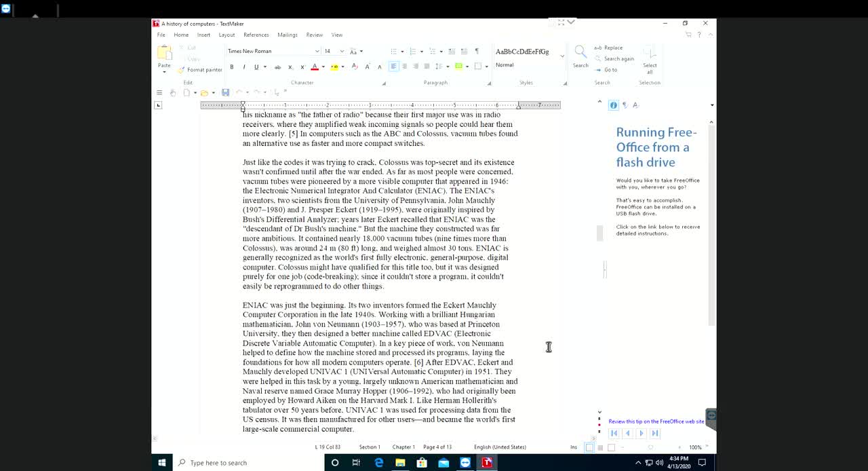Click the zoom level 100% in status bar
This screenshot has height=471, width=868.
click(x=695, y=447)
